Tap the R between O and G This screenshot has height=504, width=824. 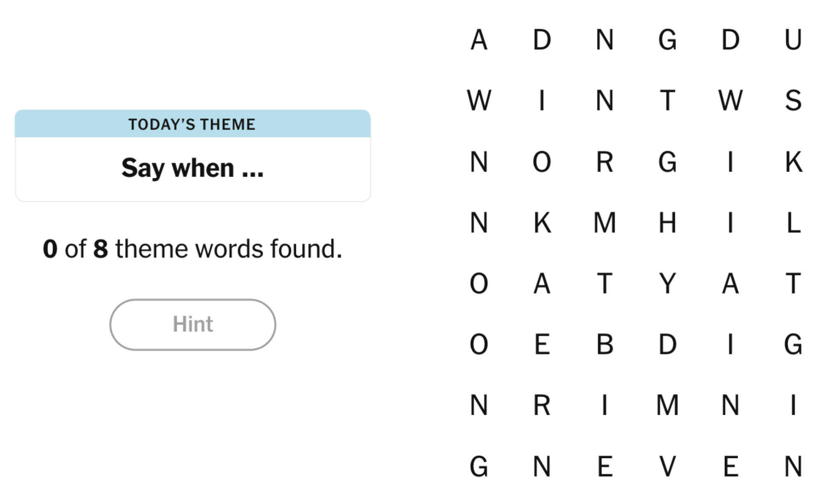coord(605,162)
